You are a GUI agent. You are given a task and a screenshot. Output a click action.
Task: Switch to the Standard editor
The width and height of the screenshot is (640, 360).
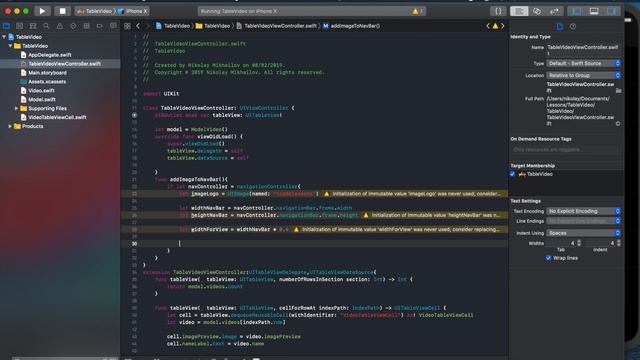coord(519,11)
